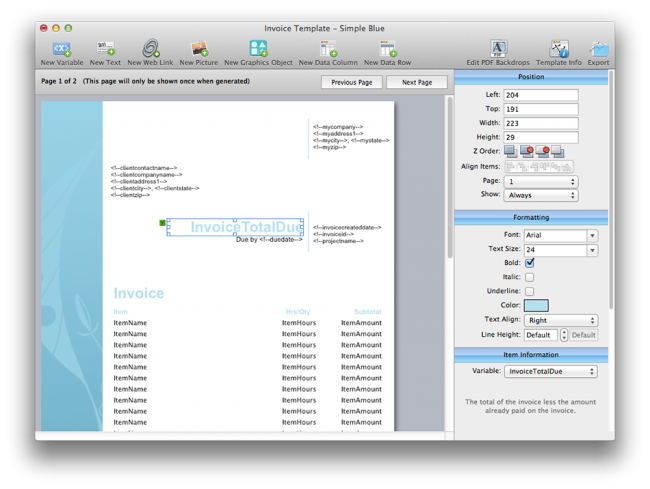Add a New Web Link

(150, 53)
